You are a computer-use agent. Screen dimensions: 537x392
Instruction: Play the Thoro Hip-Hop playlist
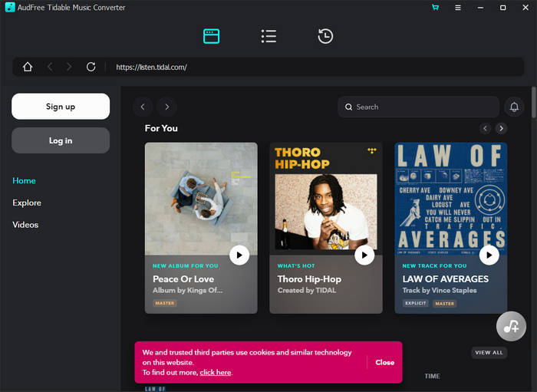pyautogui.click(x=364, y=255)
